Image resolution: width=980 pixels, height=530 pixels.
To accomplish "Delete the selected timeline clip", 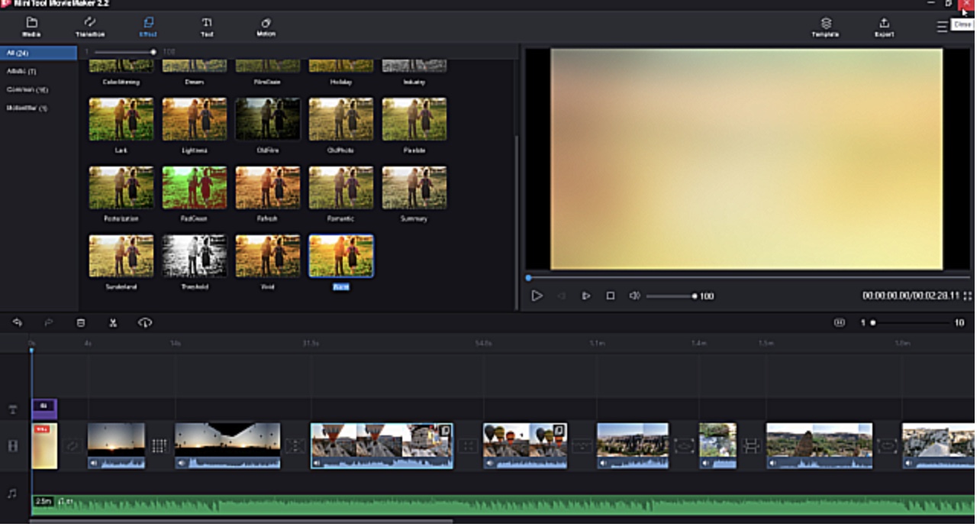I will point(81,323).
